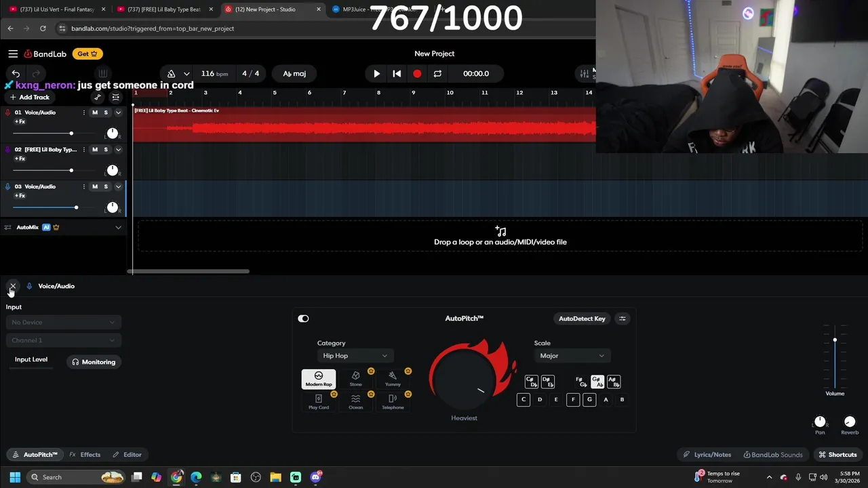Click the AutoDetect Key button
The width and height of the screenshot is (868, 488).
point(582,319)
